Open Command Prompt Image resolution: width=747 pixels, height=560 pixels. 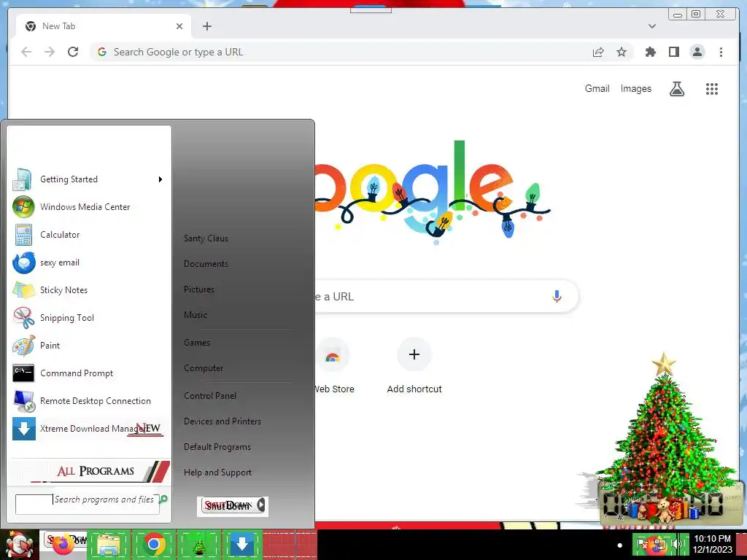point(88,373)
